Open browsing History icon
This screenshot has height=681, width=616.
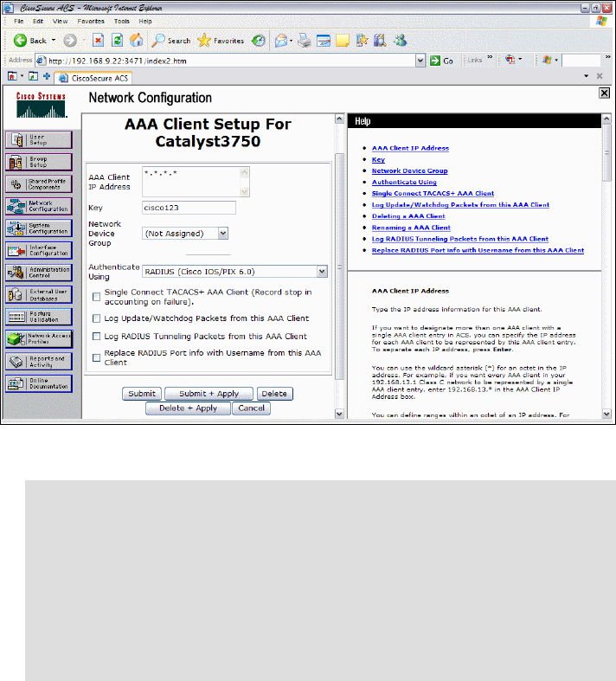259,41
